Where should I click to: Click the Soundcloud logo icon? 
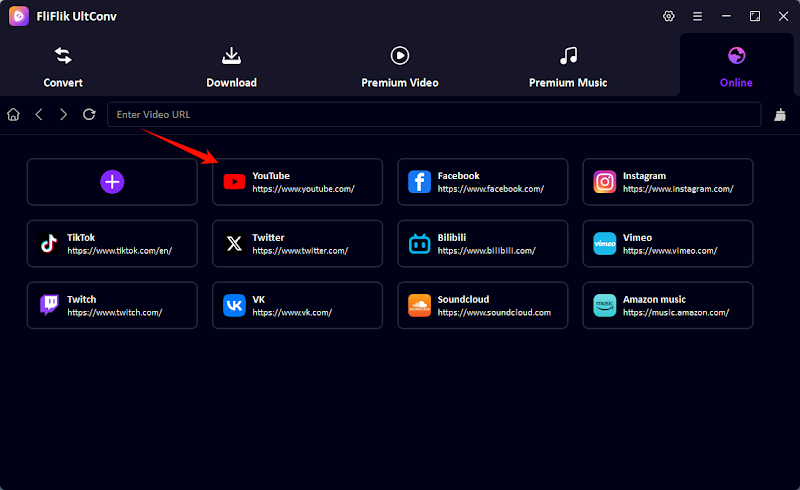(x=419, y=305)
